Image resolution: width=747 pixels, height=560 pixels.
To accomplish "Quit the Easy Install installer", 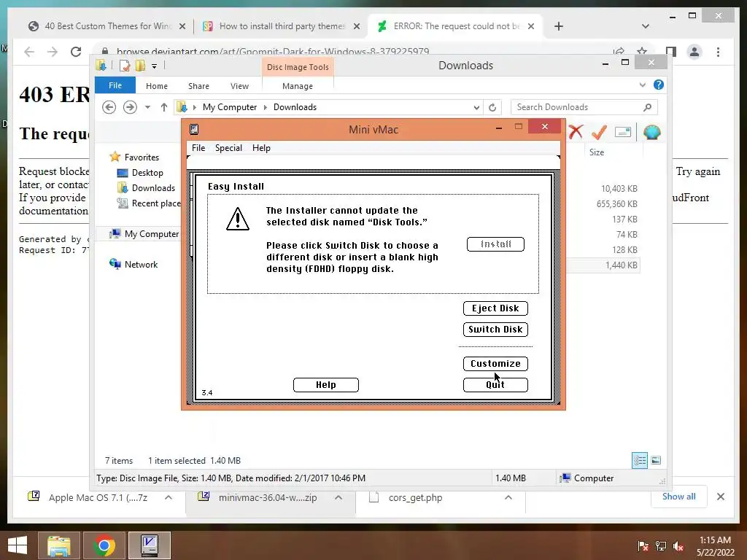I will pos(495,385).
